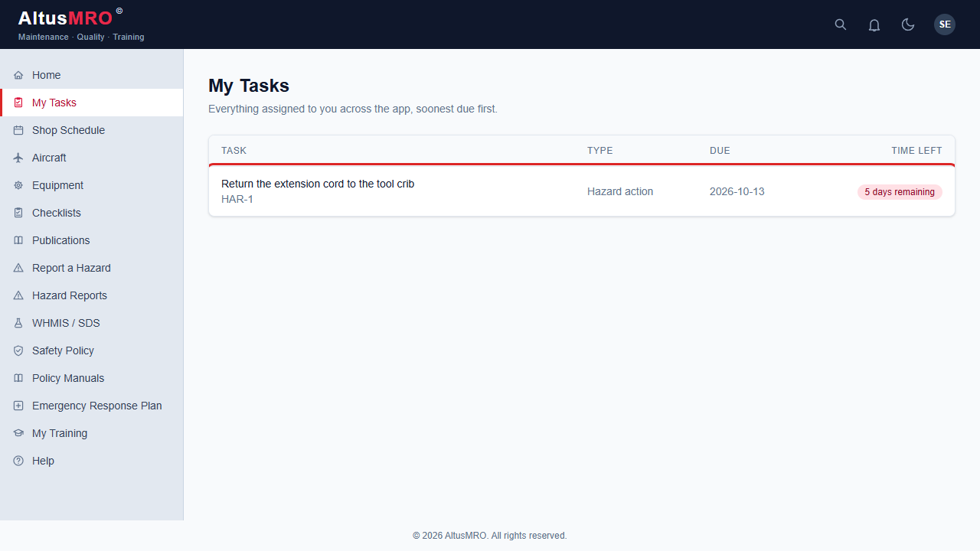
Task: Click the 5 days remaining badge
Action: click(x=900, y=192)
